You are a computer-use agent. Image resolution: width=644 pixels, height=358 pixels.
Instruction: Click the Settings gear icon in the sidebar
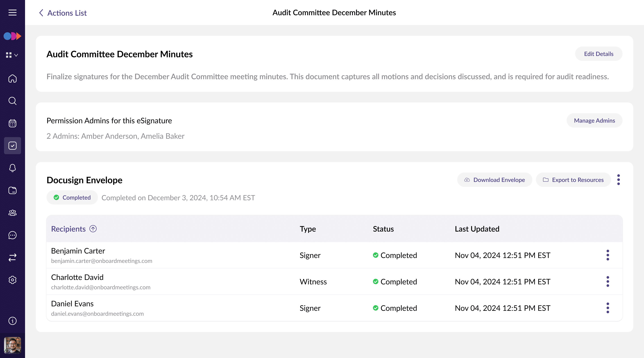point(12,280)
